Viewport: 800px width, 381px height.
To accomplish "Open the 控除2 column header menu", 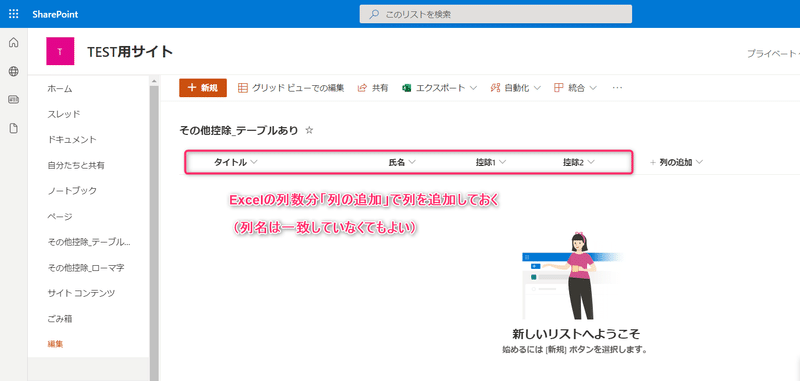I will 579,162.
